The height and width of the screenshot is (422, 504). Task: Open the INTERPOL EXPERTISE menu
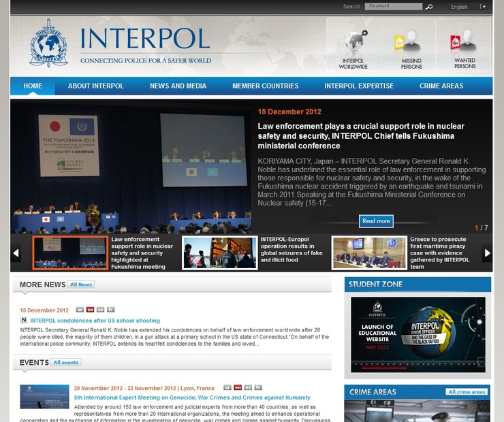point(359,86)
